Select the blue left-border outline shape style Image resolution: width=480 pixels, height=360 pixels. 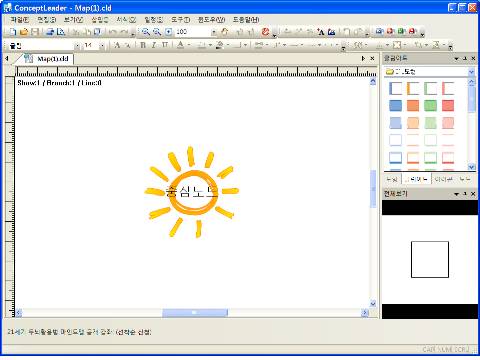point(395,88)
